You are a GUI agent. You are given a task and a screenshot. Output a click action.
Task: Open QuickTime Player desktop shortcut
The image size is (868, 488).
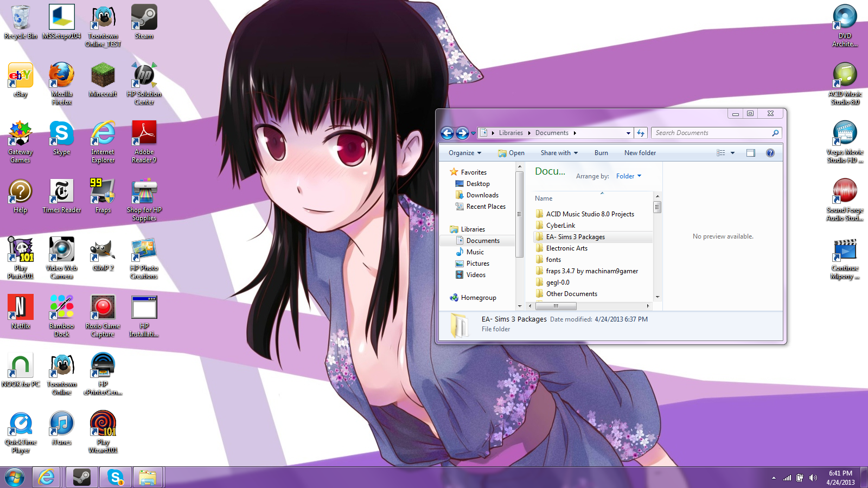tap(21, 432)
